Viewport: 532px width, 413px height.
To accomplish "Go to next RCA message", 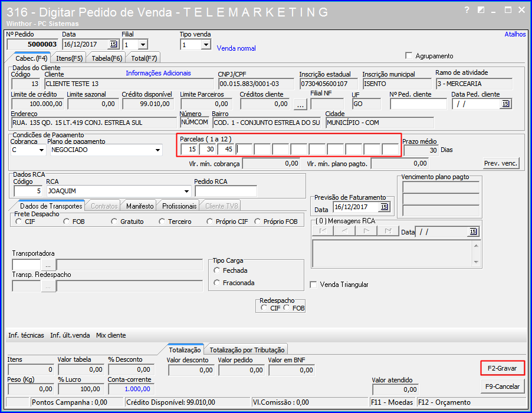I will (x=366, y=231).
